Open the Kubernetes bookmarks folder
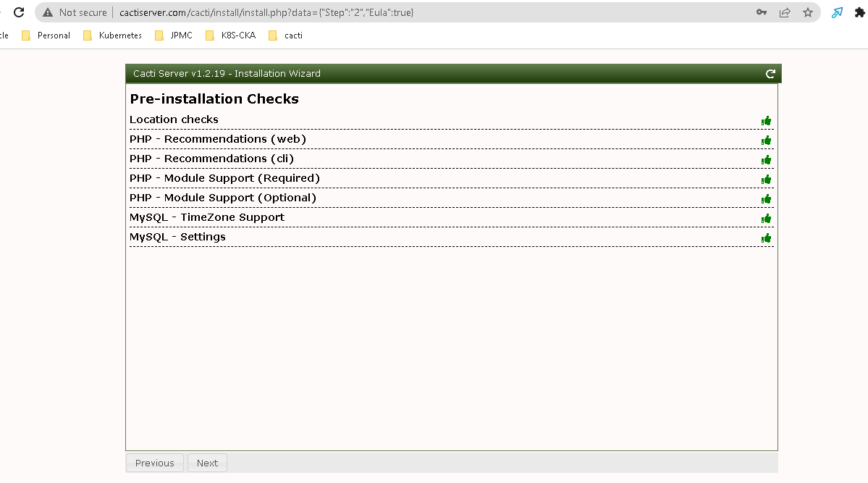 [x=112, y=35]
